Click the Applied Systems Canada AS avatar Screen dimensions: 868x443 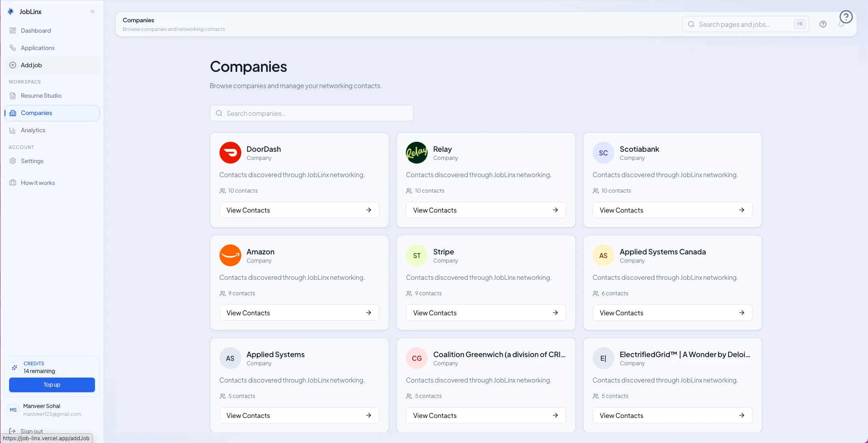604,255
